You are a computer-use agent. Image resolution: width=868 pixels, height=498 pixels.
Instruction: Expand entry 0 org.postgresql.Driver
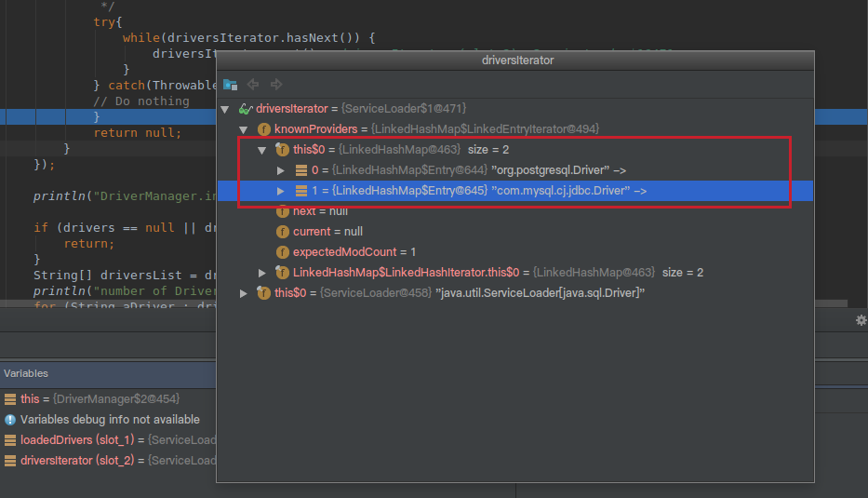281,170
